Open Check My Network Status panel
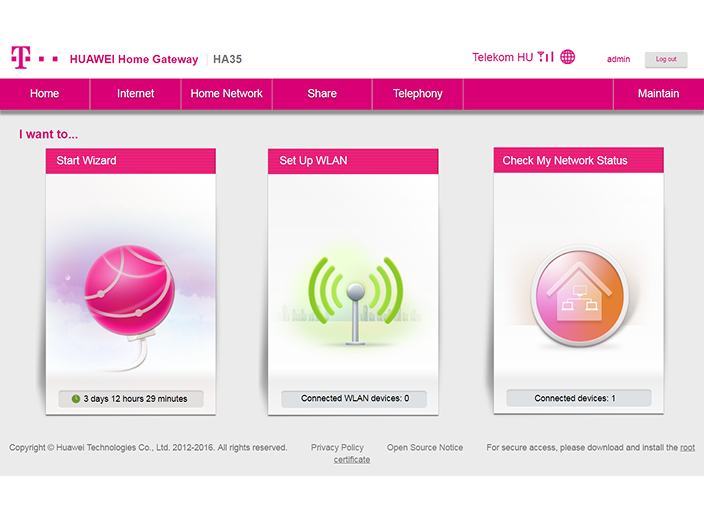The image size is (704, 514). click(578, 161)
